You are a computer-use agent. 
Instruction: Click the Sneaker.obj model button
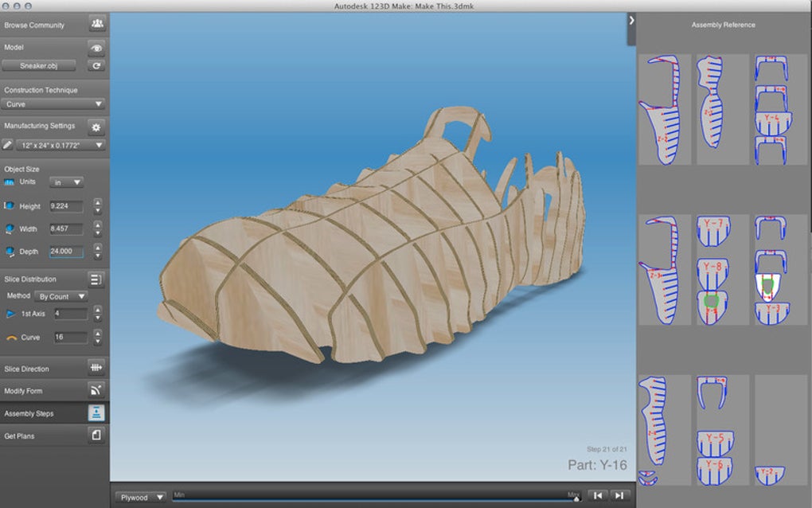(39, 66)
